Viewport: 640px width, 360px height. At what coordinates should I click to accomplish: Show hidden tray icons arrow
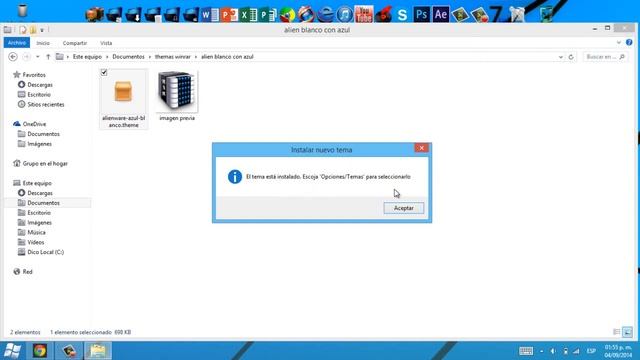[x=542, y=351]
